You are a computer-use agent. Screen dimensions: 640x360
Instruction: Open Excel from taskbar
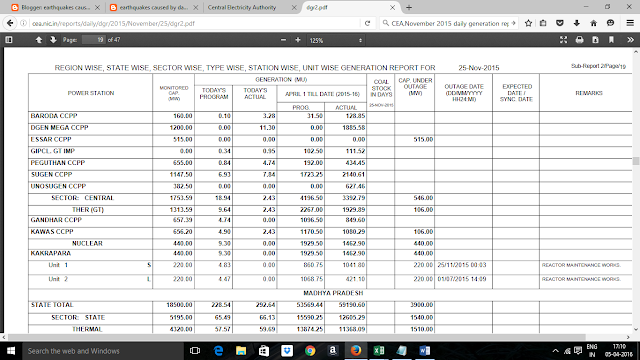[378, 351]
